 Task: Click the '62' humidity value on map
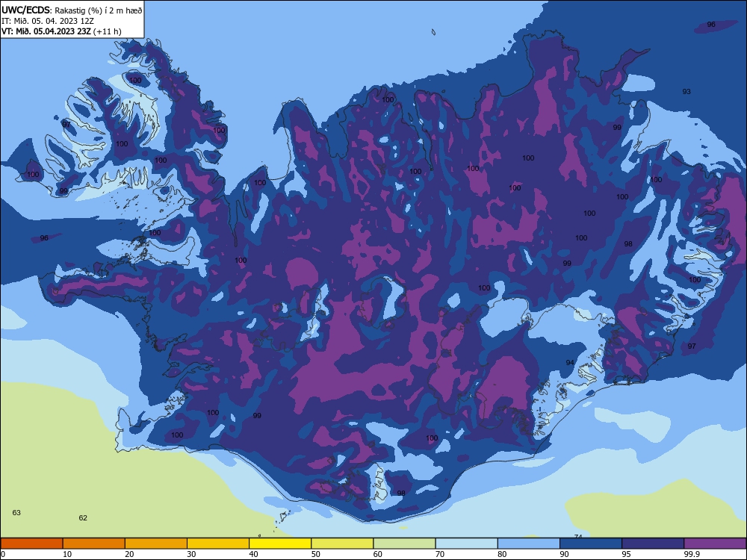[x=83, y=518]
